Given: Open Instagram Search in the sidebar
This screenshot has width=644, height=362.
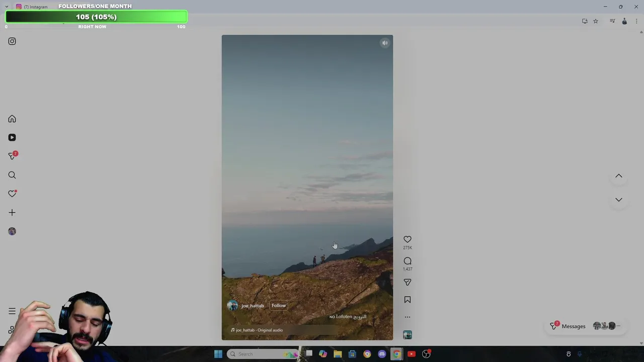Looking at the screenshot, I should [12, 175].
